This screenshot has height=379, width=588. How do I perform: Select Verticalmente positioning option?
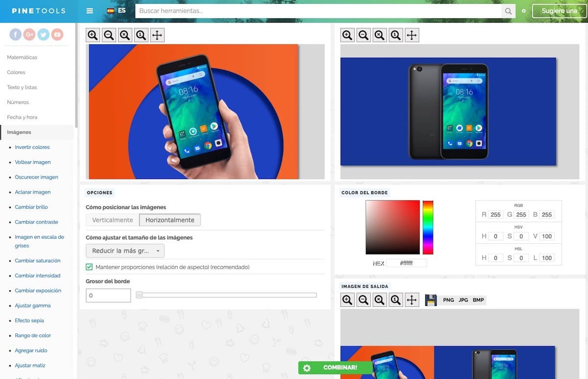(x=112, y=220)
